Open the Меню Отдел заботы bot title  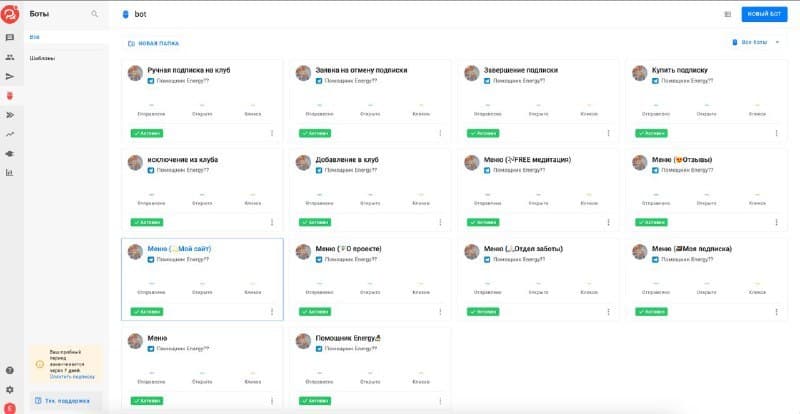tap(523, 249)
